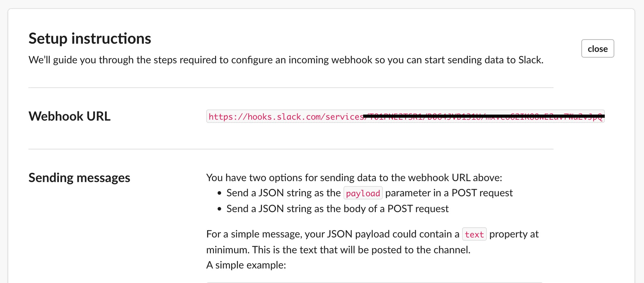This screenshot has width=644, height=283.
Task: Click the "Setup instructions" heading
Action: 90,39
